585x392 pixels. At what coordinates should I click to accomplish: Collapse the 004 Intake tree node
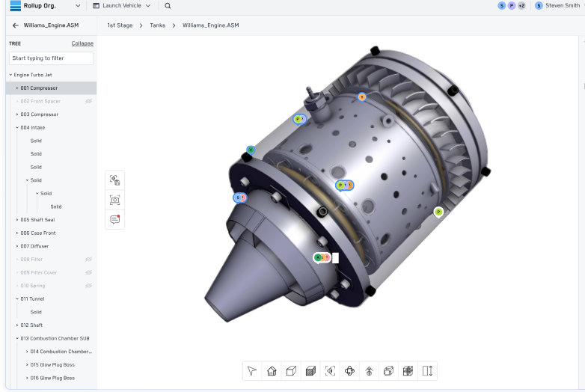17,127
